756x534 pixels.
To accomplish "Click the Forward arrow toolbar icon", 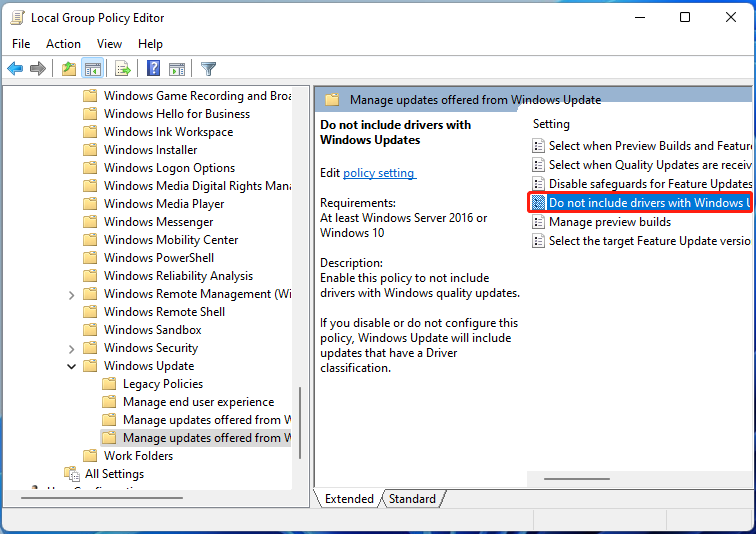I will coord(38,68).
